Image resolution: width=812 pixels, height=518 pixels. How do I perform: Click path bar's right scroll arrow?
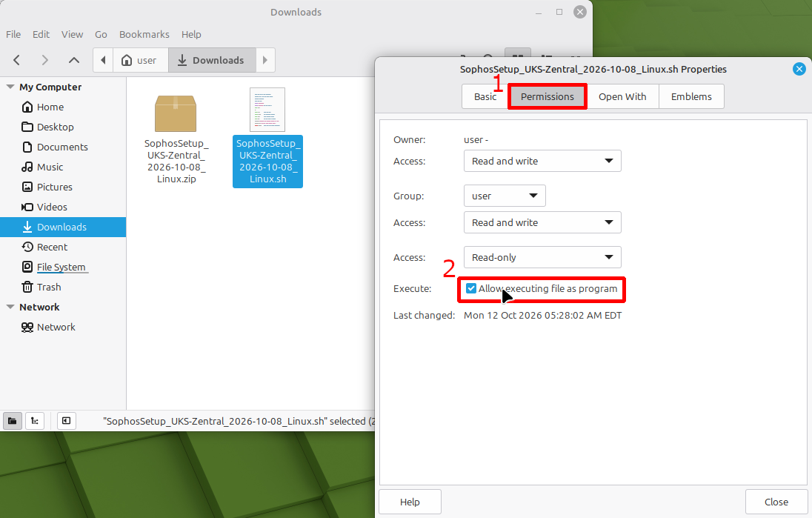tap(265, 60)
